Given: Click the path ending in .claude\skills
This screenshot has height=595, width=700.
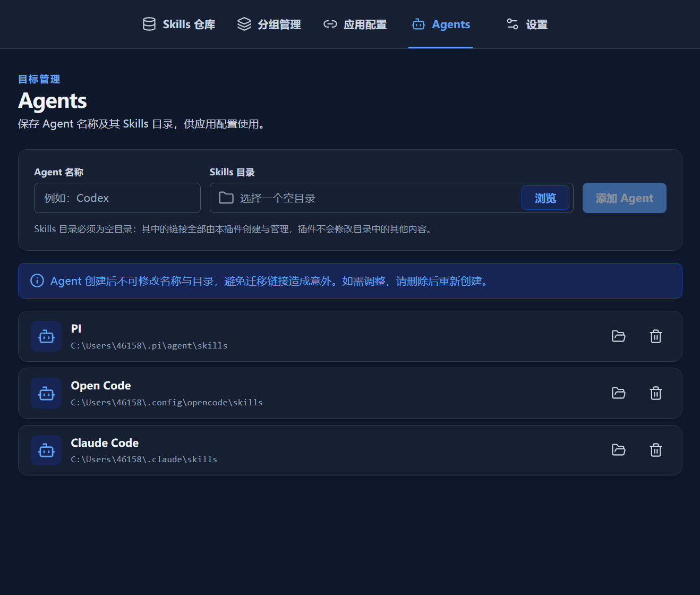Looking at the screenshot, I should point(144,460).
